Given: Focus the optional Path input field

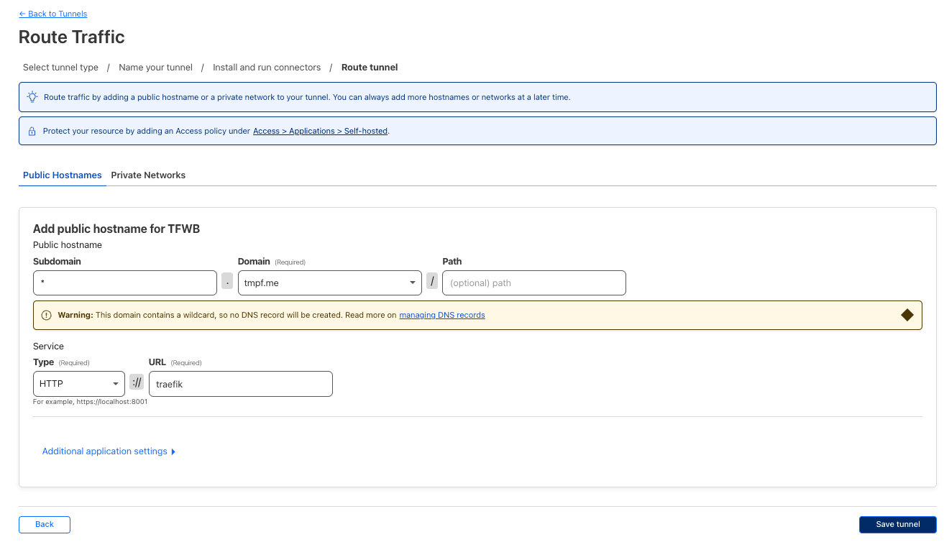Looking at the screenshot, I should tap(533, 283).
